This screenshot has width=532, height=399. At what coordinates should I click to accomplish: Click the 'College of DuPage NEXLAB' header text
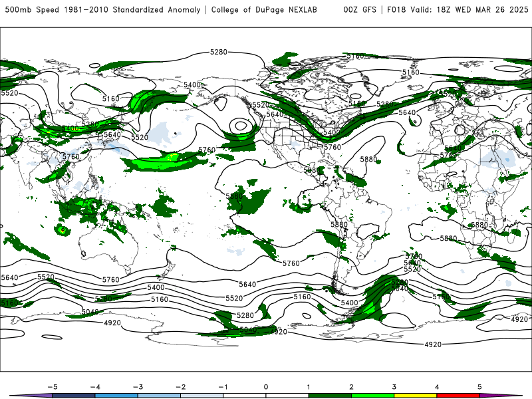point(264,9)
